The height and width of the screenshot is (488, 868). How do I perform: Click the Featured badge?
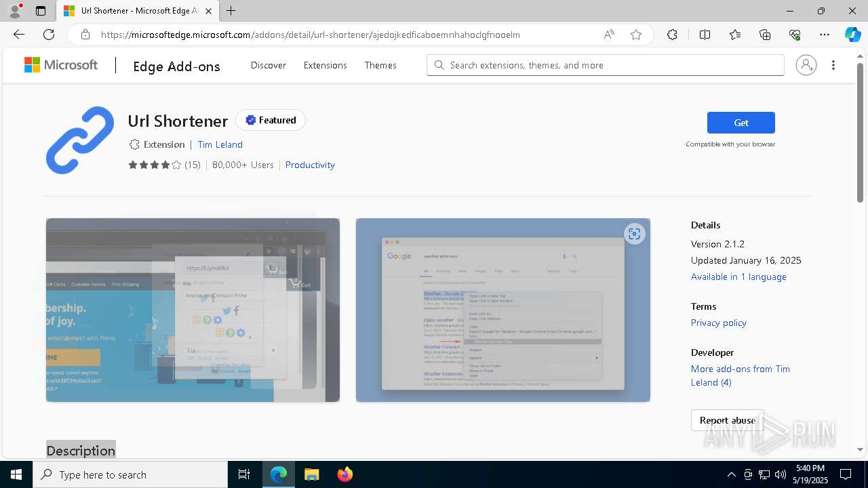pyautogui.click(x=271, y=120)
